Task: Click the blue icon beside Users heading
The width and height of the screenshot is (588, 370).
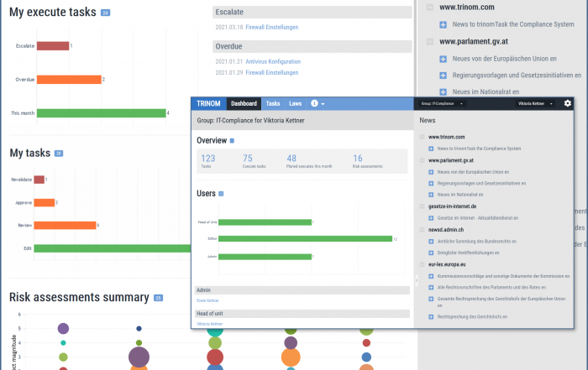Action: tap(221, 194)
